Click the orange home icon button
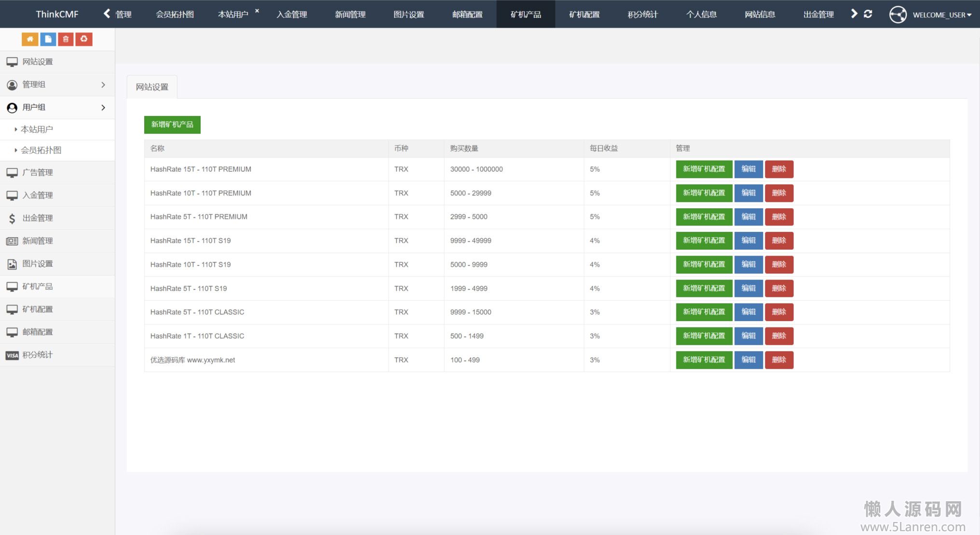 (x=30, y=39)
